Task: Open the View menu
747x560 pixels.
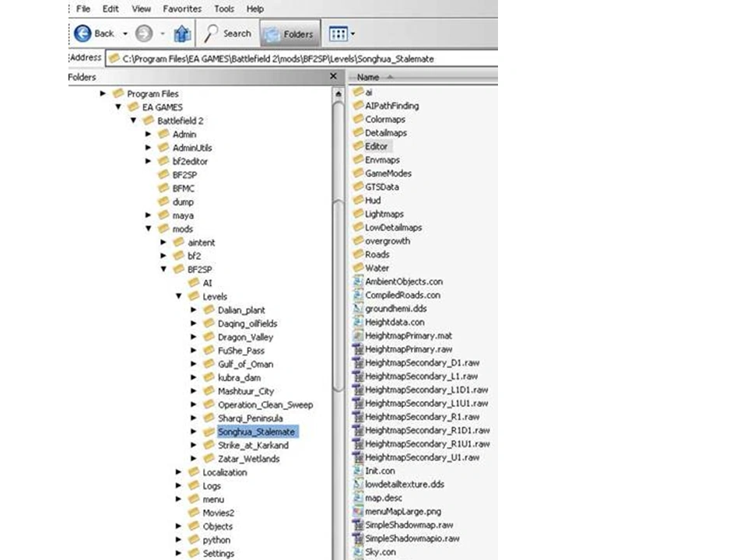Action: (x=140, y=9)
